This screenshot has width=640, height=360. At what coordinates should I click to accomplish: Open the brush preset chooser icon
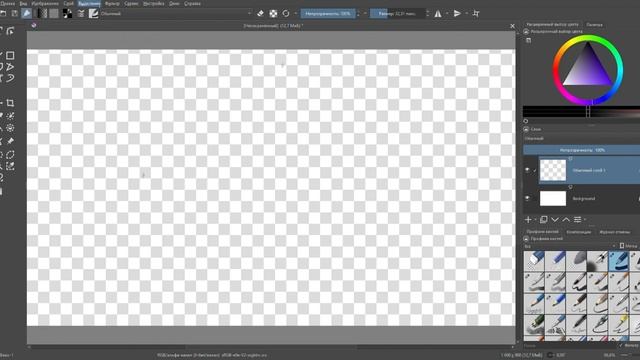coord(93,13)
